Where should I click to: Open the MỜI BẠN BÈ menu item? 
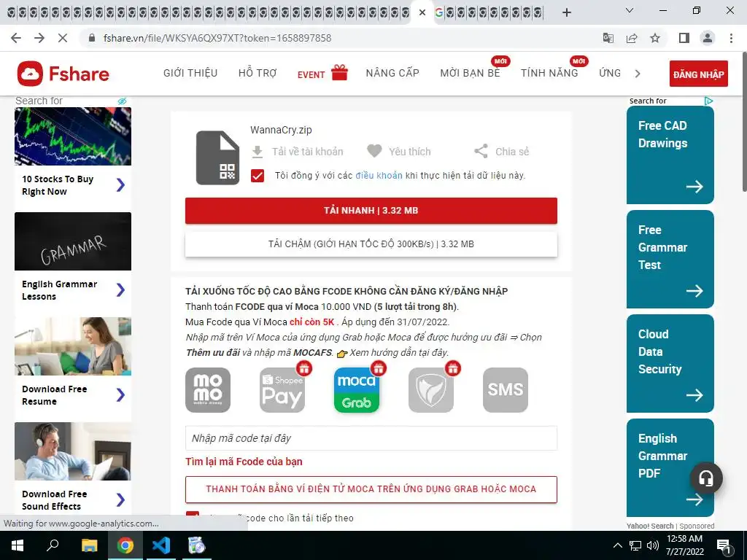click(x=471, y=74)
